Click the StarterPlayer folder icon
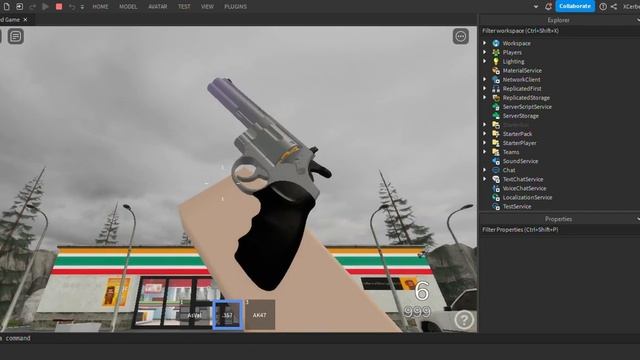The width and height of the screenshot is (640, 360). click(496, 143)
